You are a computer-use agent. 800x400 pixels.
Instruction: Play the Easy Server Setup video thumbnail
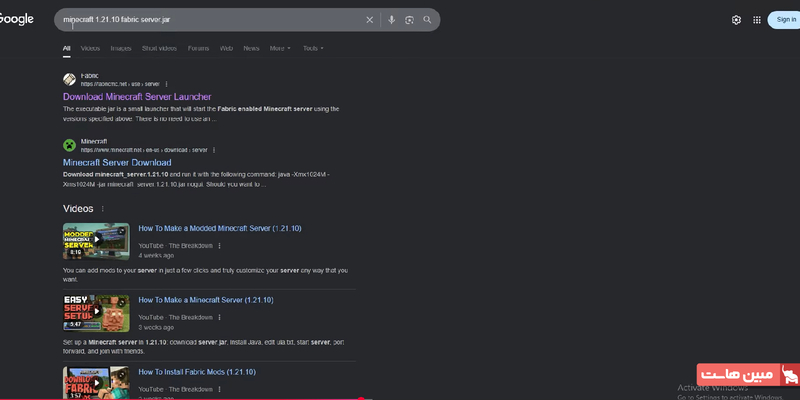coord(96,312)
